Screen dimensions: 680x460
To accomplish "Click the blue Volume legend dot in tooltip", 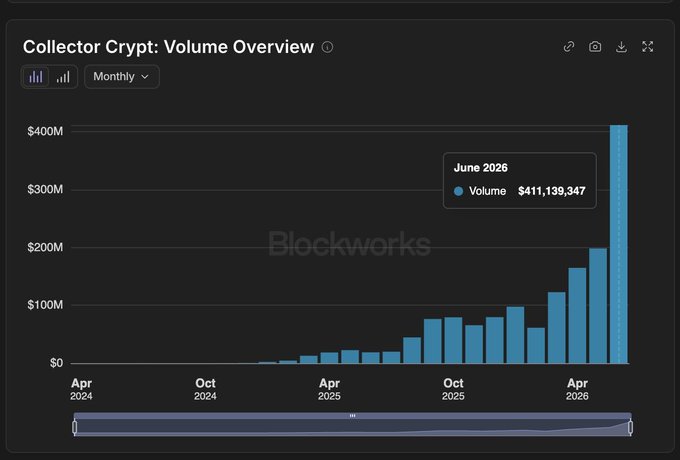I will click(458, 191).
